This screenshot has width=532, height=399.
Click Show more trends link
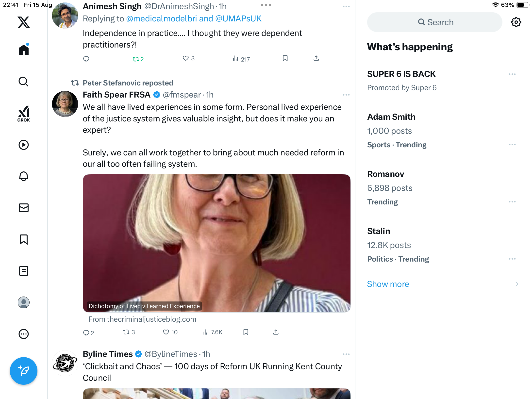[x=388, y=284]
